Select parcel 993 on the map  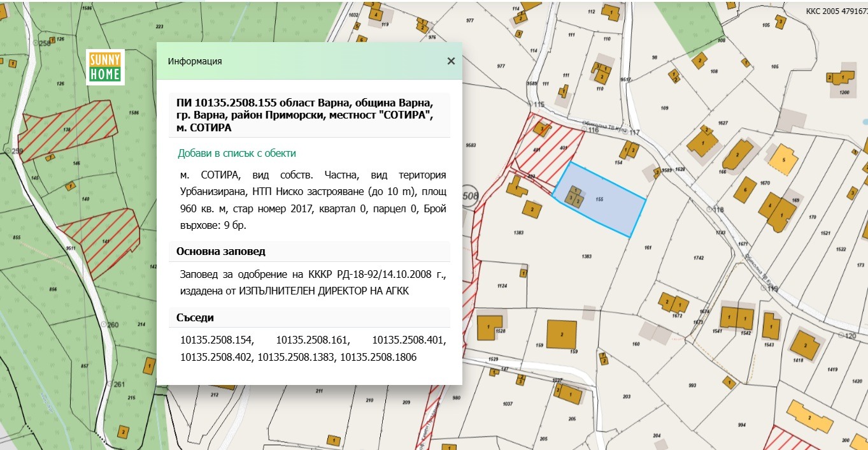click(x=692, y=386)
